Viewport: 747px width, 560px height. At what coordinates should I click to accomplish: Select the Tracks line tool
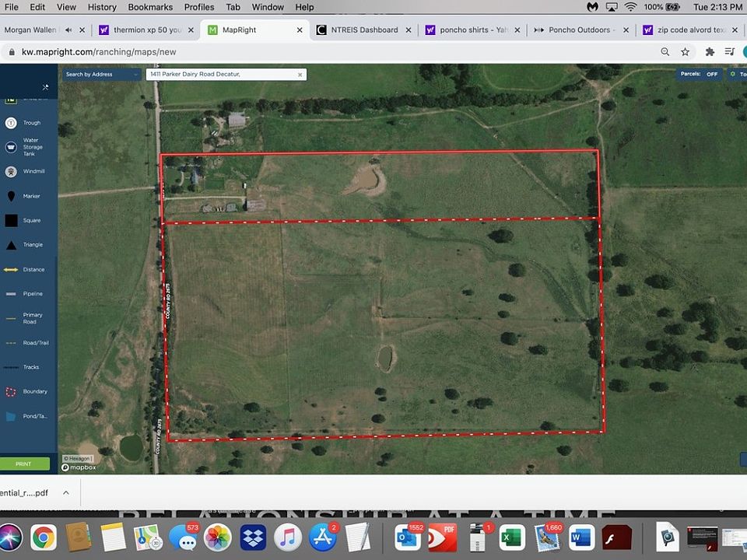11,367
